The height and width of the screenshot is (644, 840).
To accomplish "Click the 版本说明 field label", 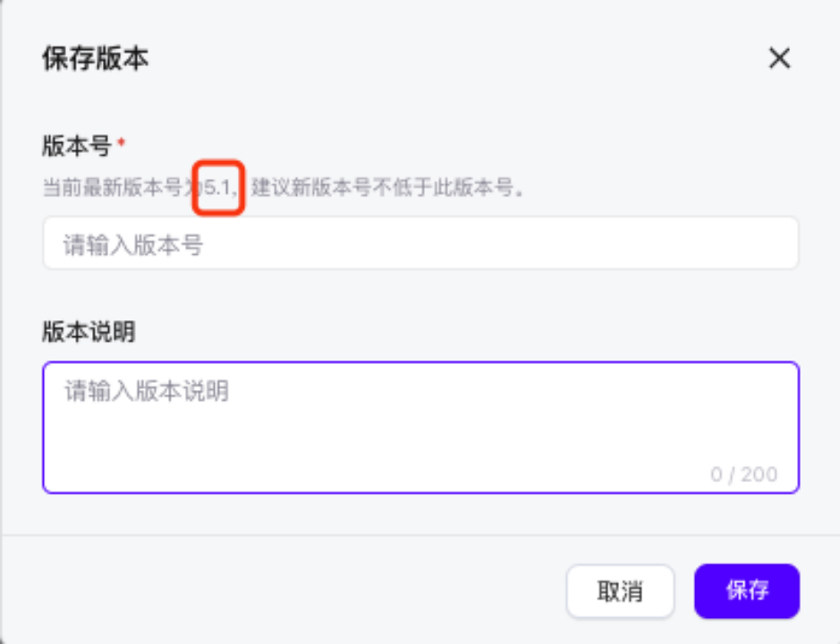I will (89, 332).
